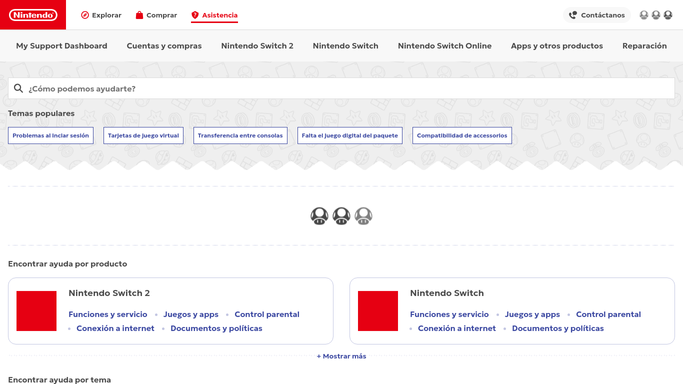Open the Explorar menu
Viewport: 683px width, 384px height.
tap(101, 15)
